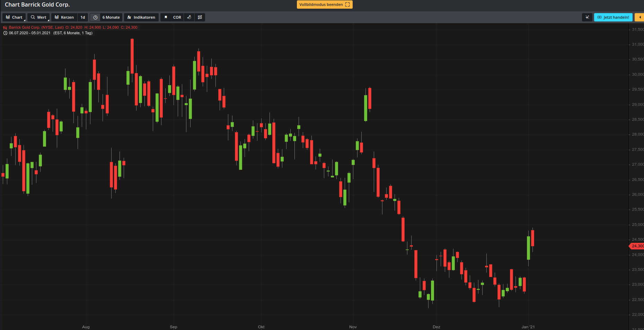The image size is (644, 330).
Task: Select the fx Indikatoren tool
Action: pos(141,17)
